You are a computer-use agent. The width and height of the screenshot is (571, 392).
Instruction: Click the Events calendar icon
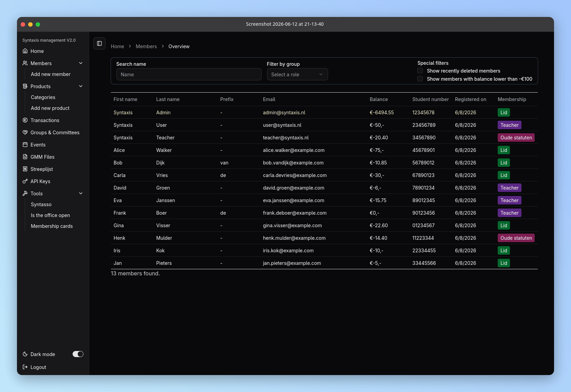[25, 144]
